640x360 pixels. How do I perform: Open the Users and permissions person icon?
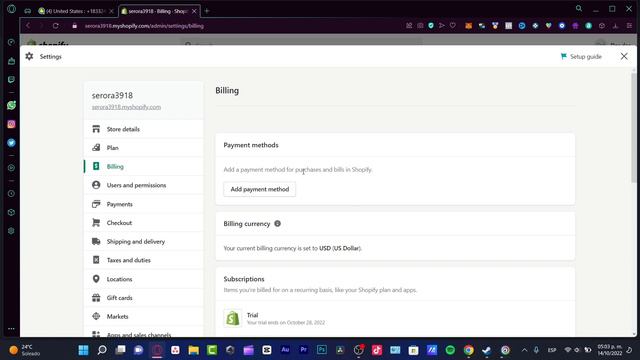(x=96, y=185)
